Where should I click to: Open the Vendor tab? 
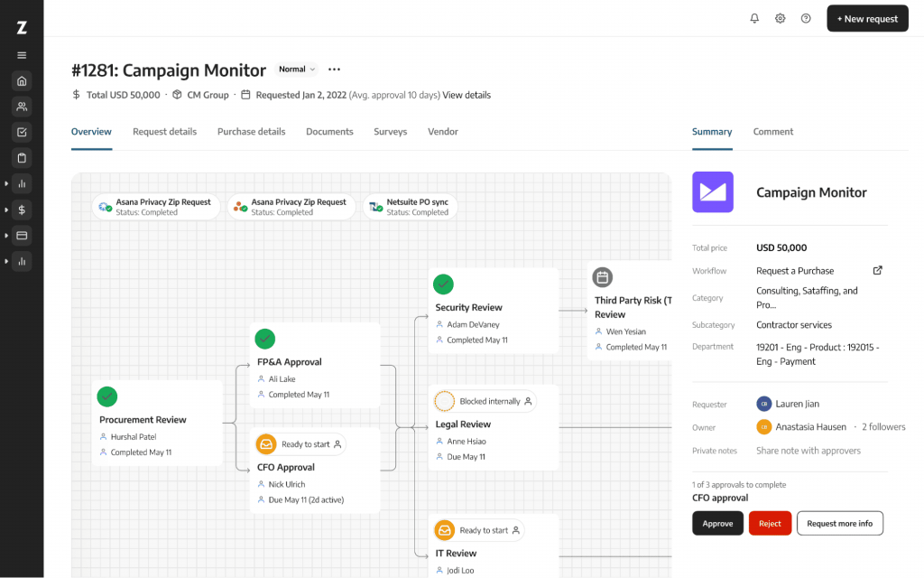pyautogui.click(x=442, y=132)
